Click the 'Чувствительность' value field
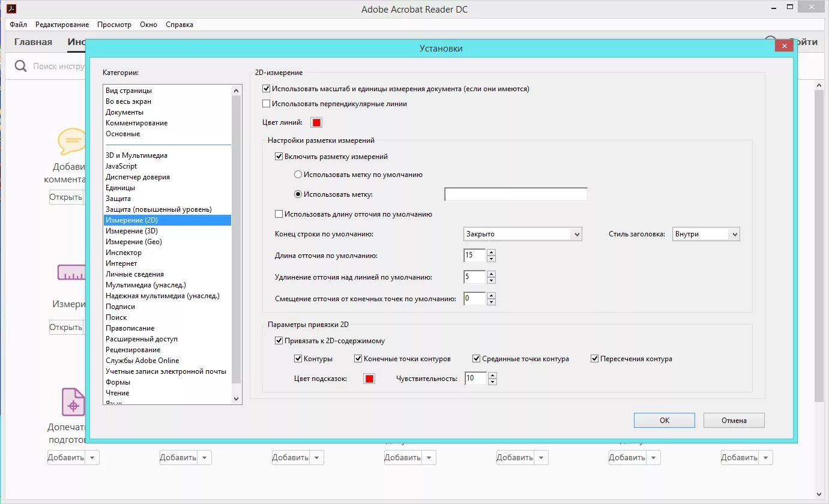This screenshot has height=504, width=829. [475, 379]
